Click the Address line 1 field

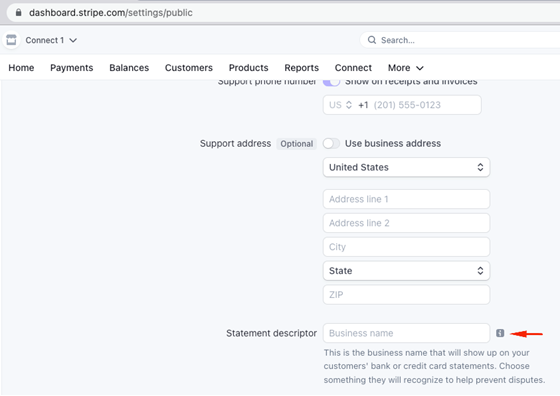[406, 199]
